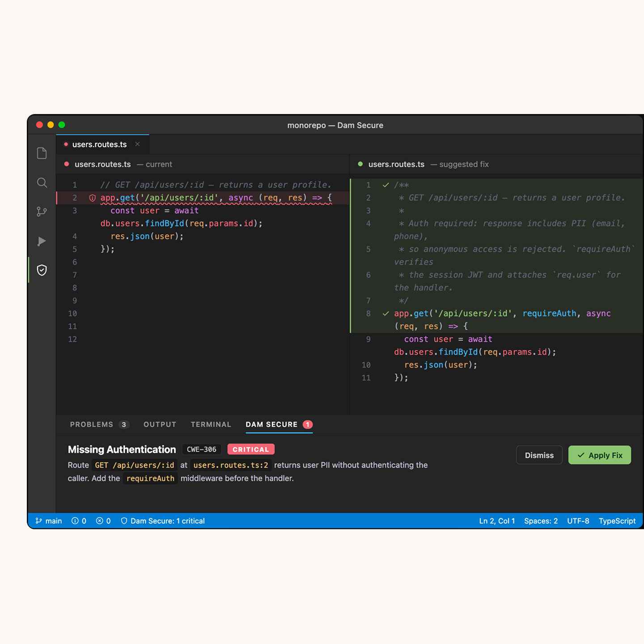
Task: Click TypeScript language mode in status bar
Action: pos(617,521)
